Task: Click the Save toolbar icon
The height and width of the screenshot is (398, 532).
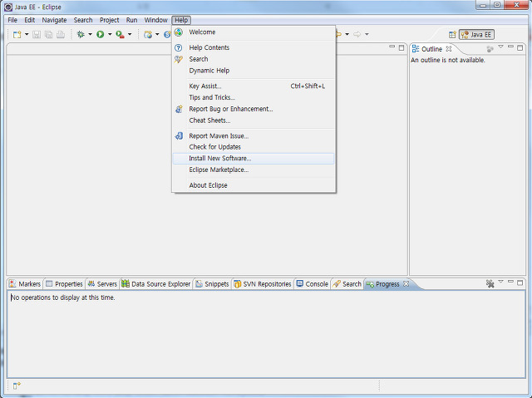Action: (37, 34)
